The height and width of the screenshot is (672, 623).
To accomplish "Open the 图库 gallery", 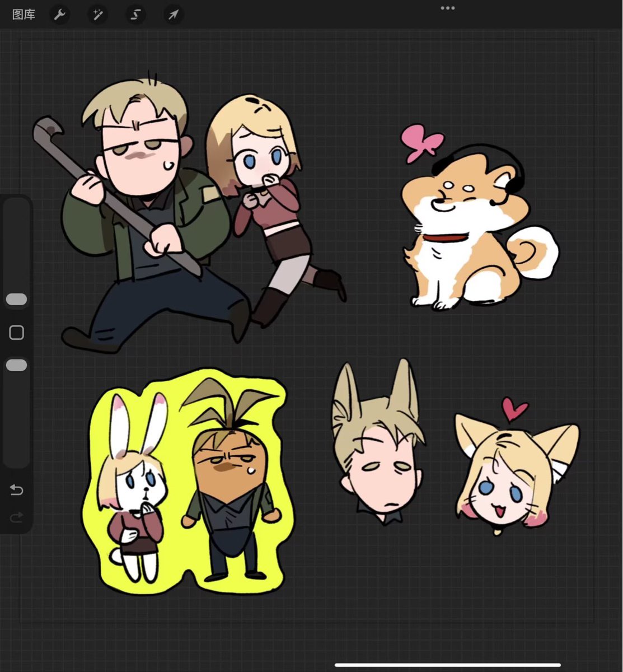I will 24,15.
